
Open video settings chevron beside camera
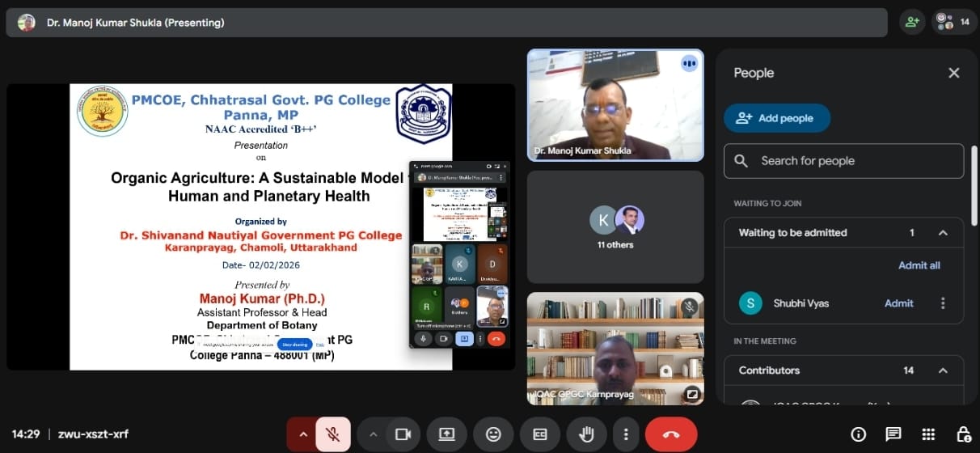point(373,434)
